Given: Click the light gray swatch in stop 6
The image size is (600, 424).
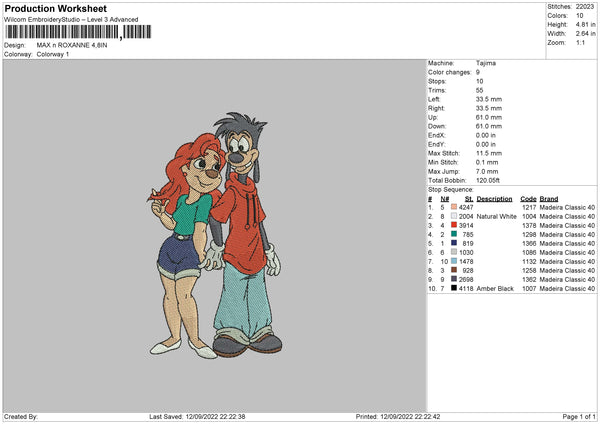Looking at the screenshot, I should [454, 252].
